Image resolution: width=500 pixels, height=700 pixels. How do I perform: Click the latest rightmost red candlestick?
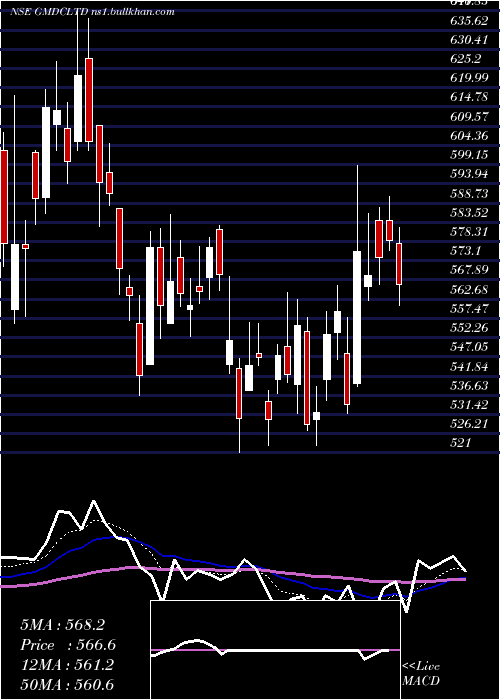(399, 264)
